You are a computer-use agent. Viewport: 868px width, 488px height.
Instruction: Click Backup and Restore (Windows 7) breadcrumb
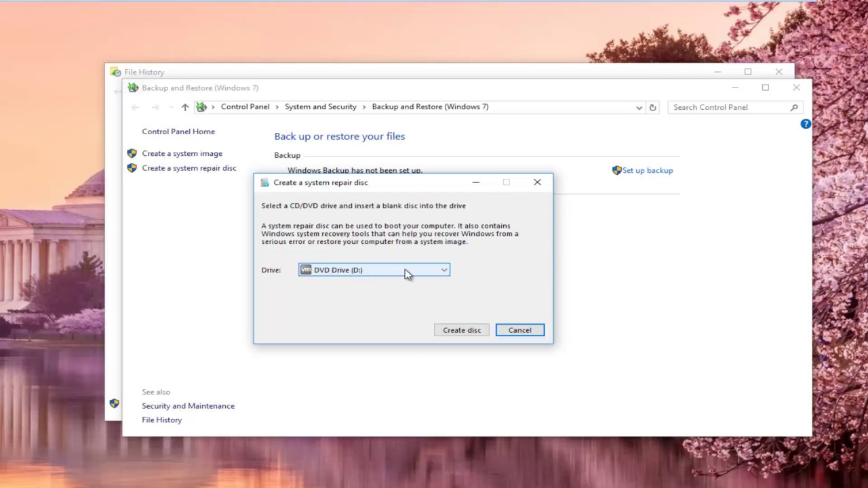430,106
